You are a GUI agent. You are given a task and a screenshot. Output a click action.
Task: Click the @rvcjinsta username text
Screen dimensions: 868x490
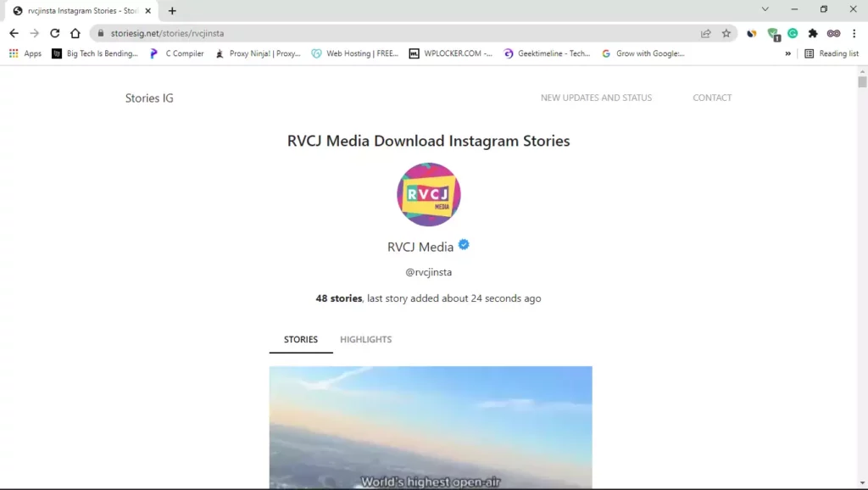(x=428, y=272)
